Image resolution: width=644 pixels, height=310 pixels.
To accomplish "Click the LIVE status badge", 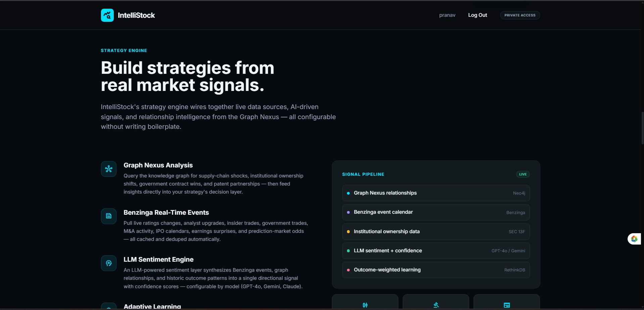I will 523,174.
